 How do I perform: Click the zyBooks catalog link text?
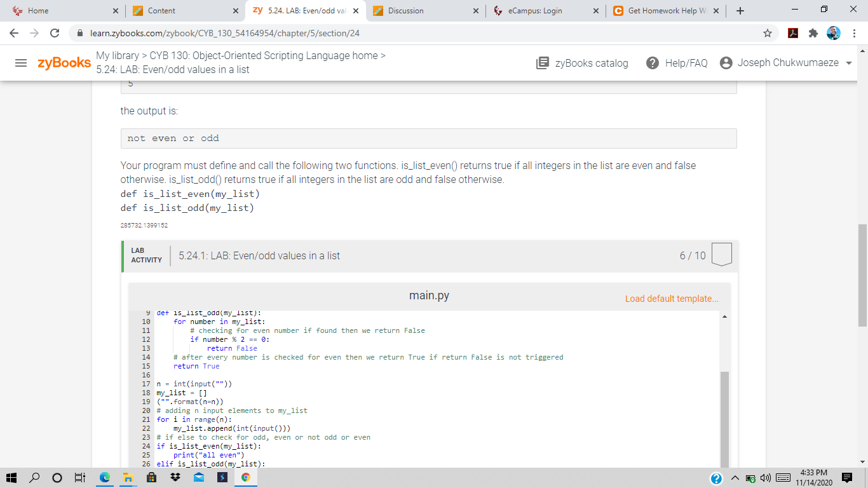592,63
